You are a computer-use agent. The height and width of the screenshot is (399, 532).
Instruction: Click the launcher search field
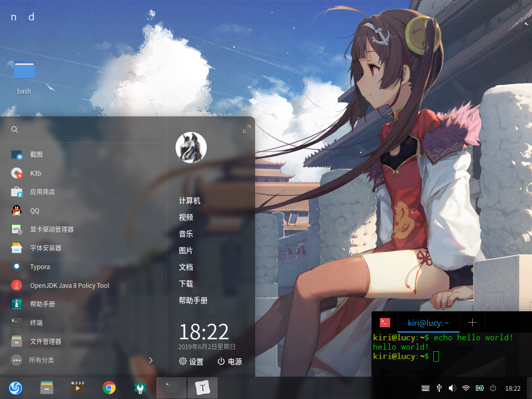[x=83, y=129]
